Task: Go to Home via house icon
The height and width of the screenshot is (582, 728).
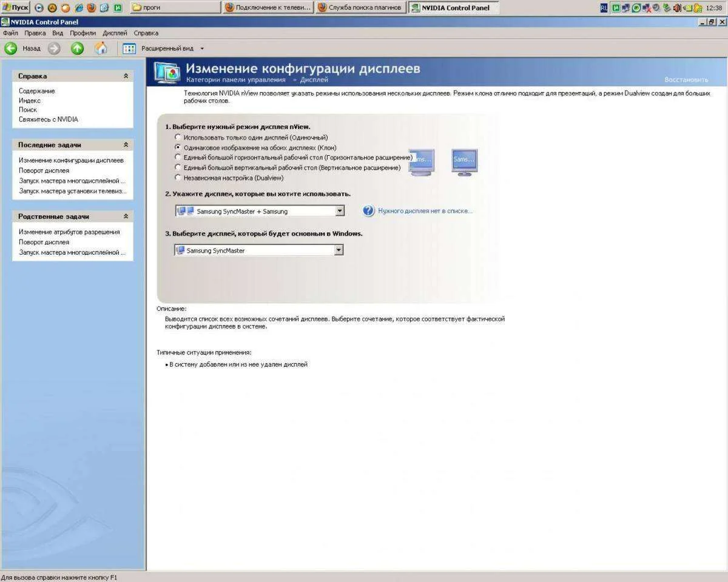Action: click(x=101, y=48)
